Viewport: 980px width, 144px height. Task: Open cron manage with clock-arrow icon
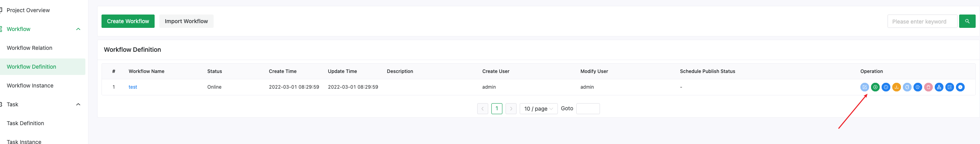pyautogui.click(x=917, y=87)
